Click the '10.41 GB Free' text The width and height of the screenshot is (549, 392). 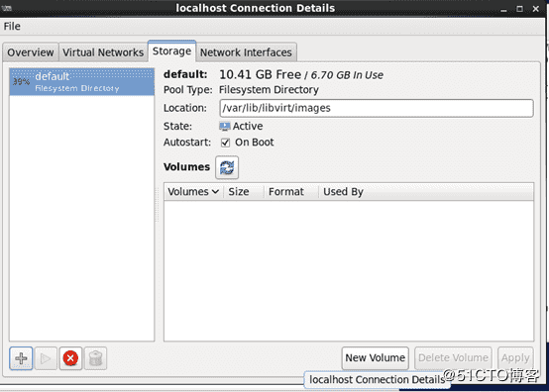pos(260,74)
